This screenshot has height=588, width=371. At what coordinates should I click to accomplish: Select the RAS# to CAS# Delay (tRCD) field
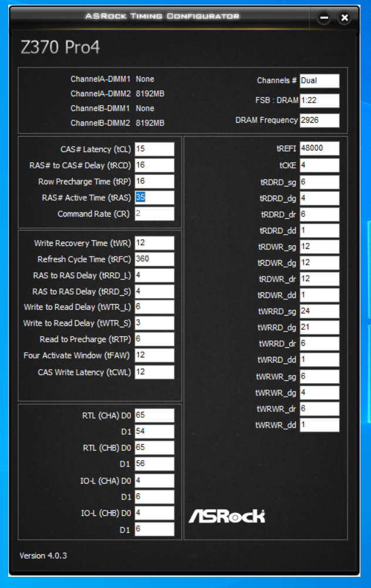(x=154, y=165)
